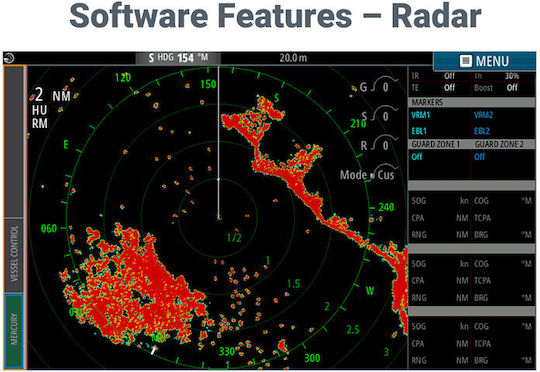
Task: Click the 1.5 range ring label
Action: pos(293,284)
